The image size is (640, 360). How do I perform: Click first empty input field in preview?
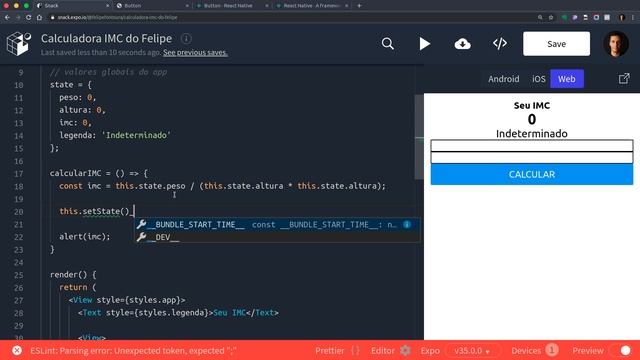531,146
